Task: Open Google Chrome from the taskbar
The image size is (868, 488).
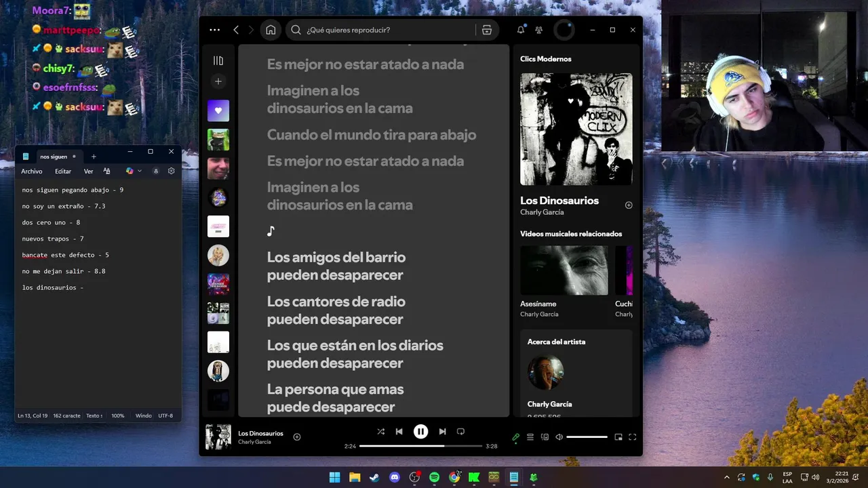Action: 454,477
